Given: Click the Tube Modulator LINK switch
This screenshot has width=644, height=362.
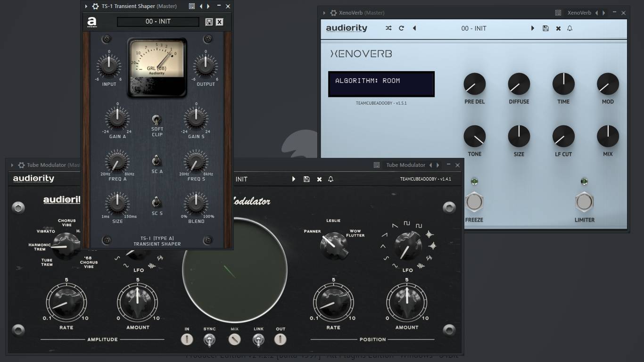Looking at the screenshot, I should (258, 339).
